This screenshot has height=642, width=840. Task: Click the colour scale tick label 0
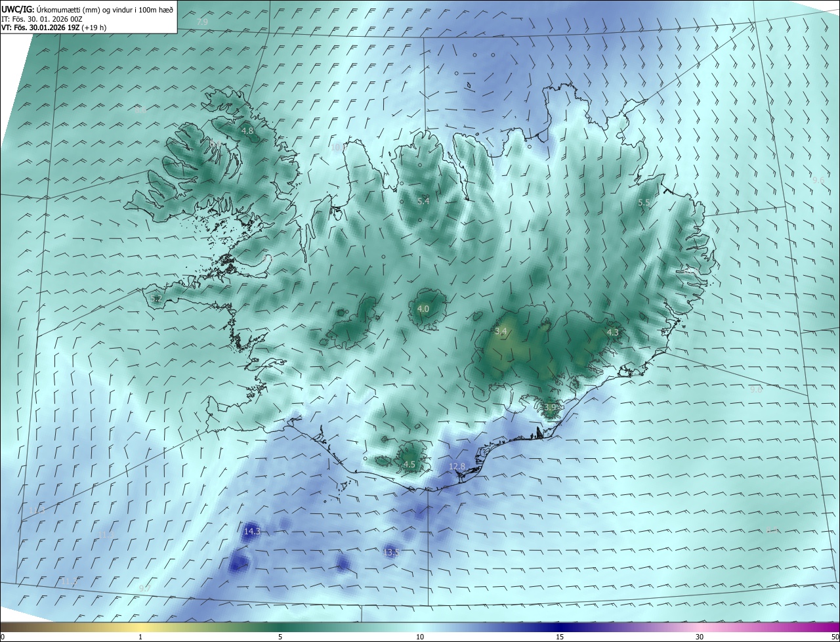click(3, 637)
